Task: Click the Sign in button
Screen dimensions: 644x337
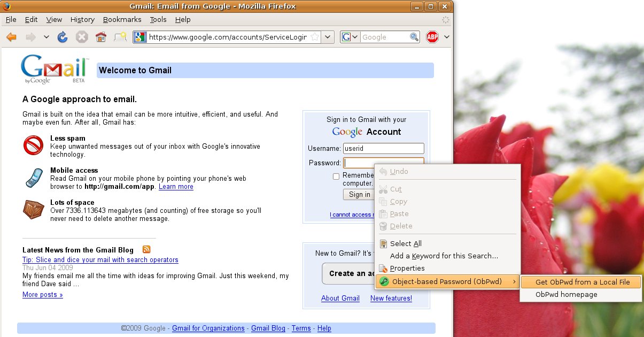Action: click(x=359, y=194)
